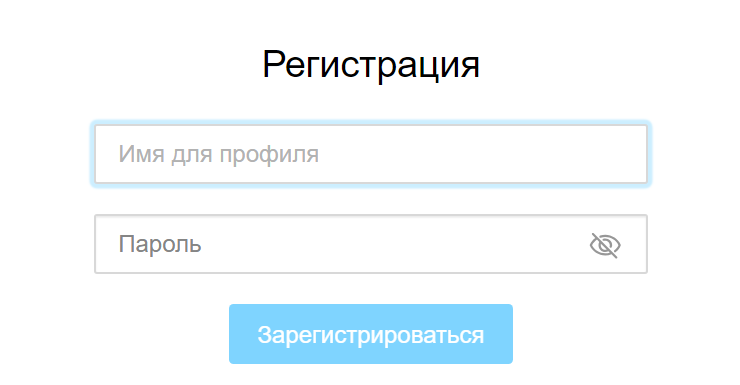Image resolution: width=740 pixels, height=385 pixels.
Task: Click the Зарегистрироваться button
Action: (x=371, y=334)
